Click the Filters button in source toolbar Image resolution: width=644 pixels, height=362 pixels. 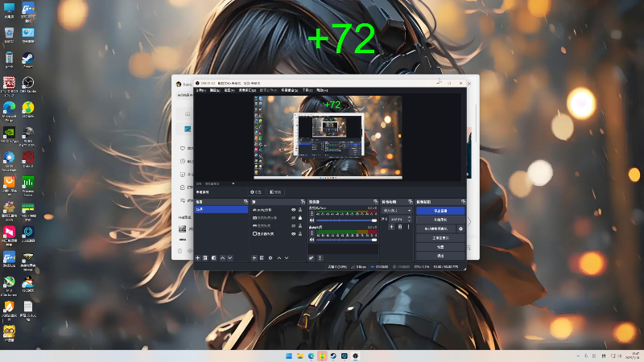pyautogui.click(x=275, y=192)
